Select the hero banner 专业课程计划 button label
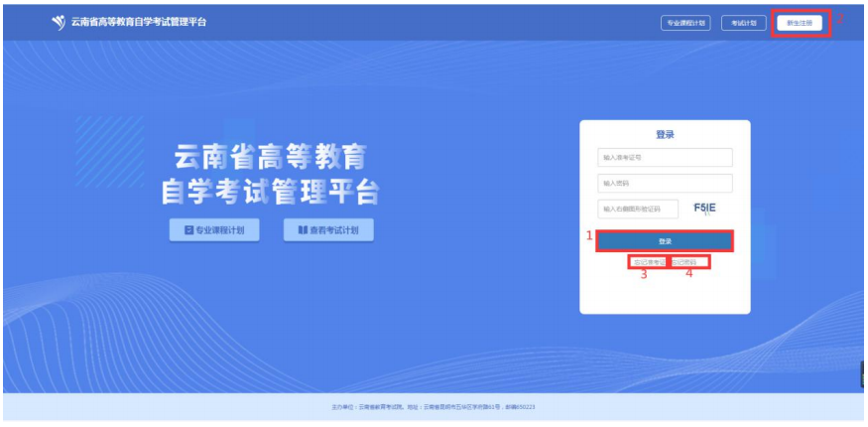Image resolution: width=868 pixels, height=427 pixels. pos(219,230)
